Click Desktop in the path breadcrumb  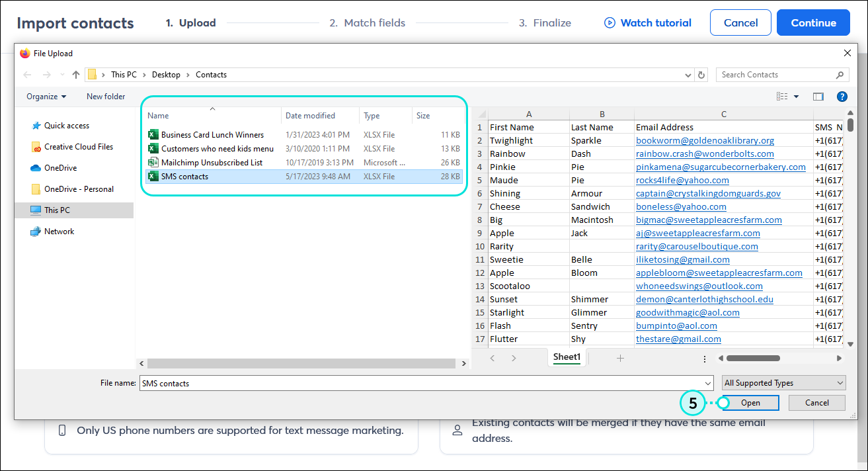pos(166,75)
